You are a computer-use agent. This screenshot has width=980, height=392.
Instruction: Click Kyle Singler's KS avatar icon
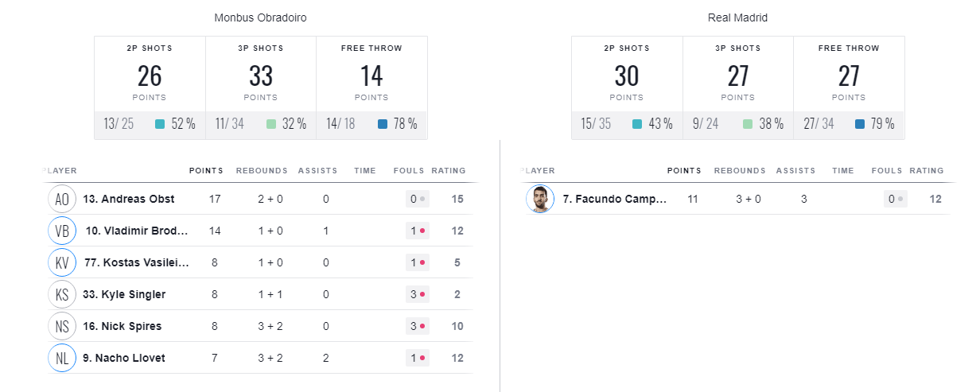[x=62, y=294]
